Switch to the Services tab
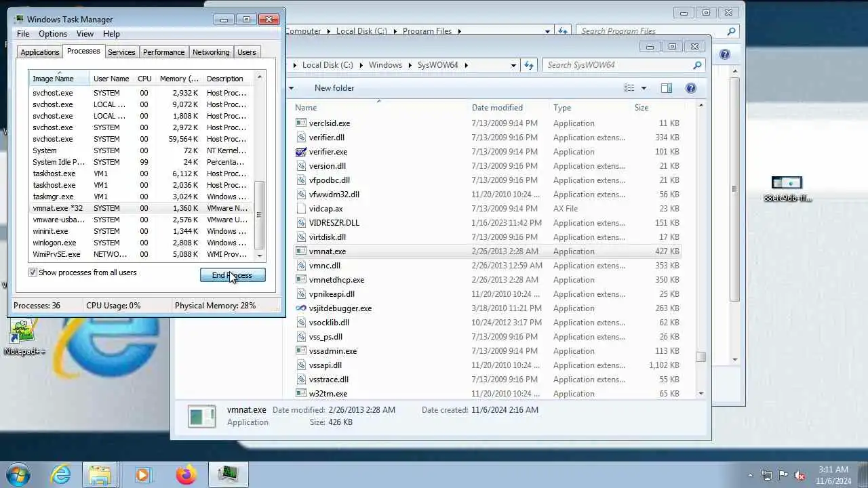Screen dimensions: 868x488 (x=121, y=52)
